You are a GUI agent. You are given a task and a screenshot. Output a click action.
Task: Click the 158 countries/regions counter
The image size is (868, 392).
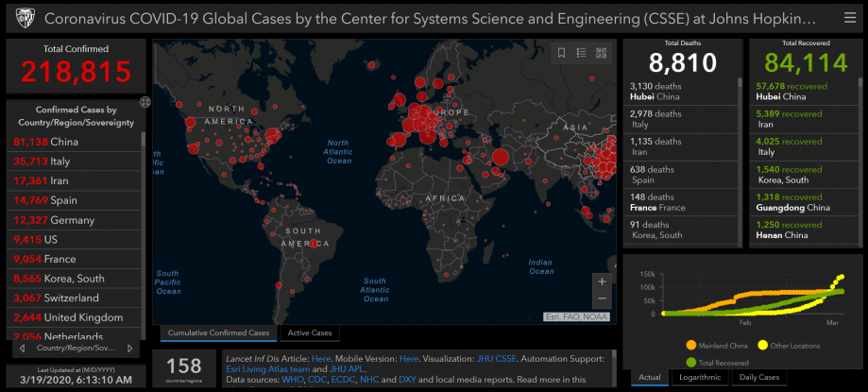184,366
